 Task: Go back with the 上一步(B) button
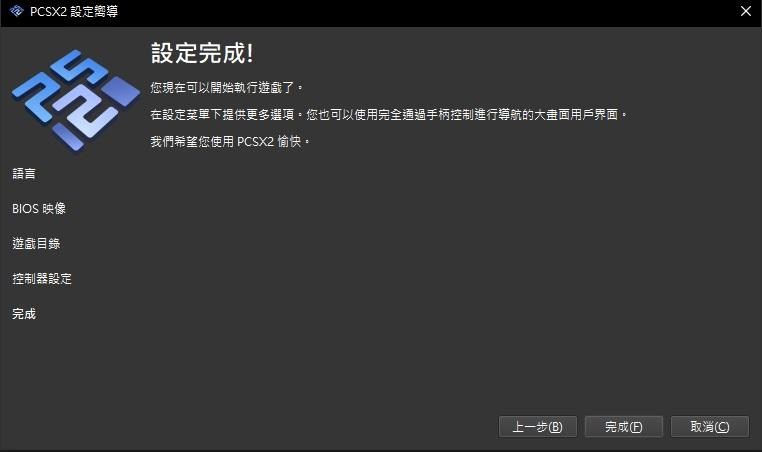pyautogui.click(x=537, y=427)
